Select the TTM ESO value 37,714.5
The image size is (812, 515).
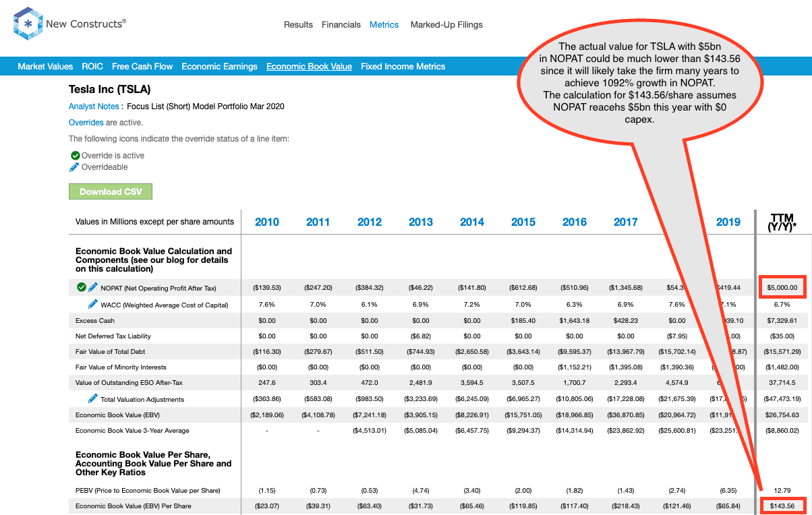point(783,383)
